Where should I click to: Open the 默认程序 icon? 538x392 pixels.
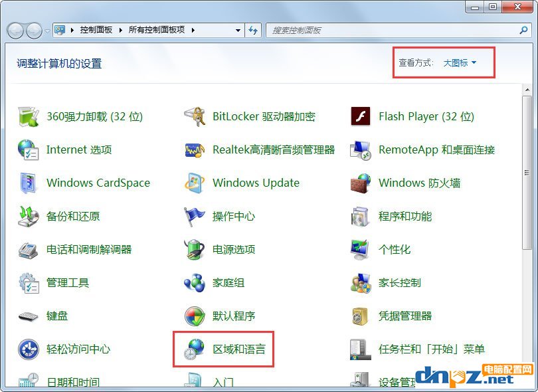point(195,316)
